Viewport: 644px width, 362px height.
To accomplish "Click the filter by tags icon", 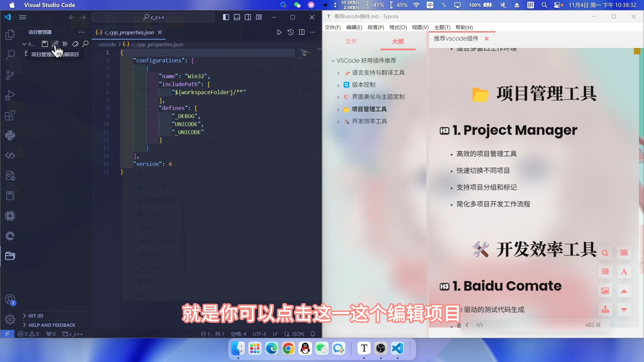I will pyautogui.click(x=75, y=44).
